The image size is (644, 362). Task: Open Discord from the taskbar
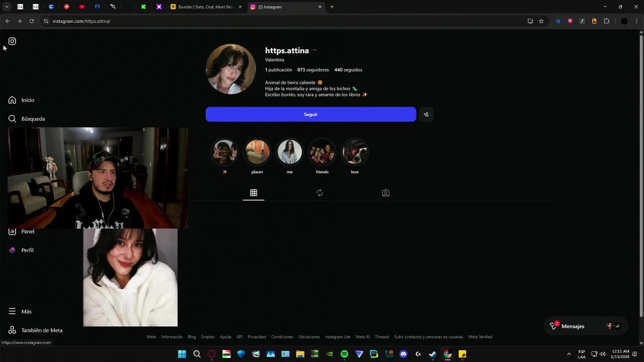pos(403,354)
